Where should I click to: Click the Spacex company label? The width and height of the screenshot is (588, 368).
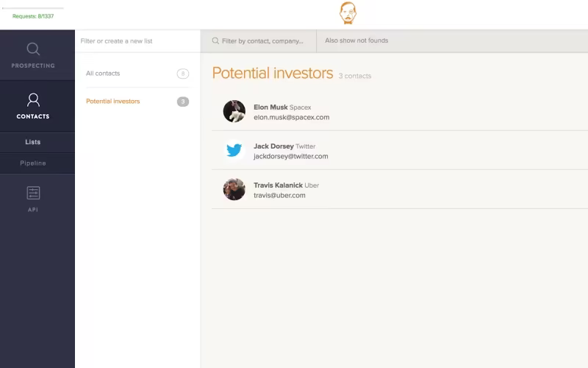click(300, 107)
